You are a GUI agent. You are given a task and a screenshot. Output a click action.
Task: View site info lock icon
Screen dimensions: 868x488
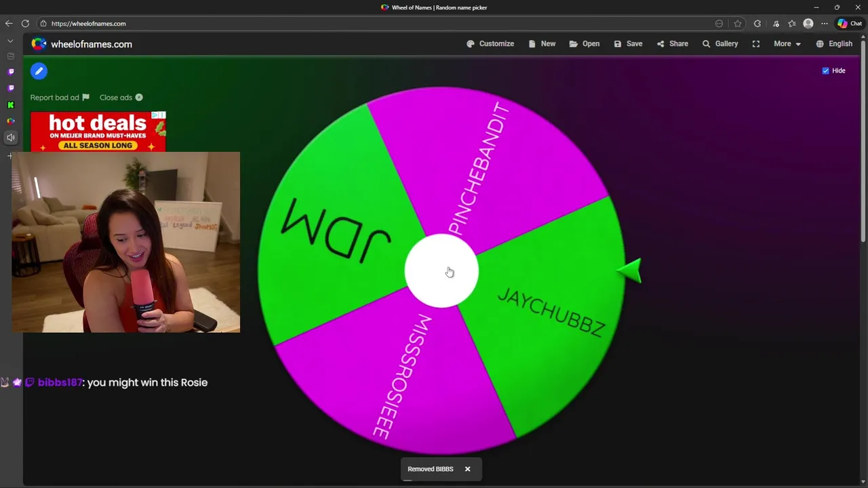coord(43,24)
